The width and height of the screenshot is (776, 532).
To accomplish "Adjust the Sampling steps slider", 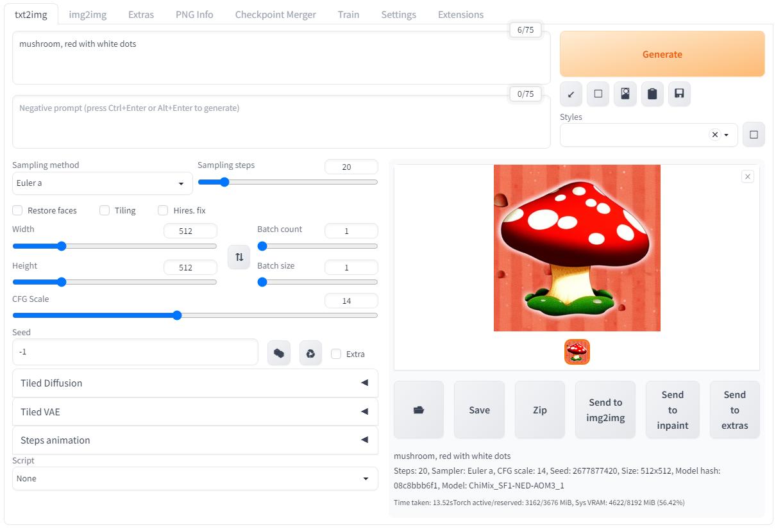I will (x=288, y=182).
